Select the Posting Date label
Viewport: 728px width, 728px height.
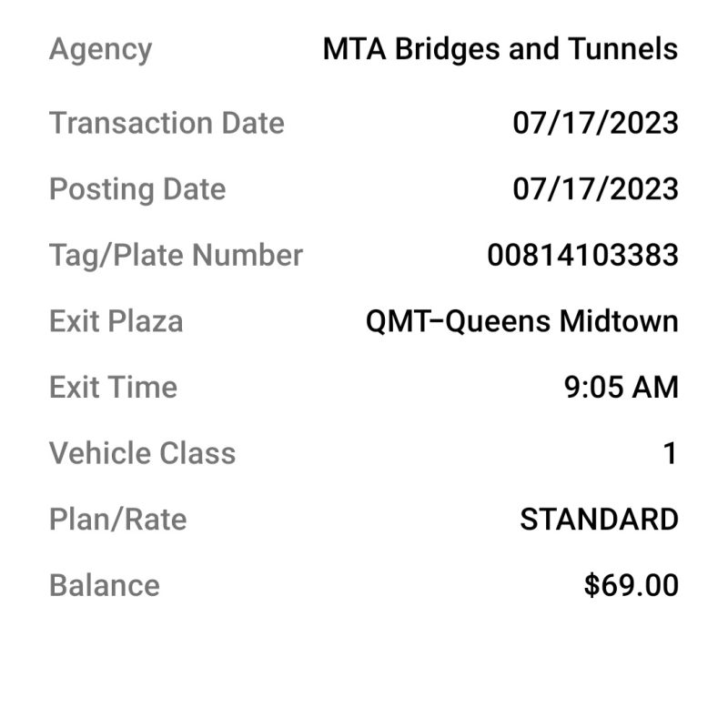coord(137,190)
